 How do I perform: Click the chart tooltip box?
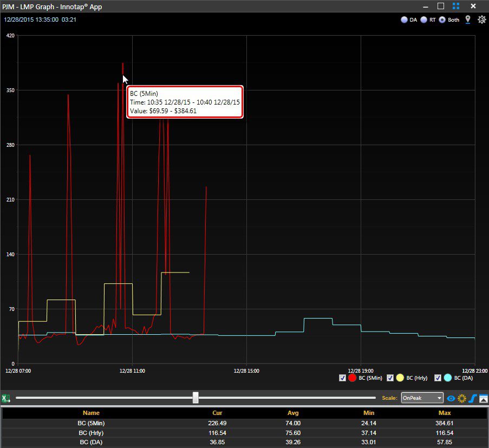(185, 102)
